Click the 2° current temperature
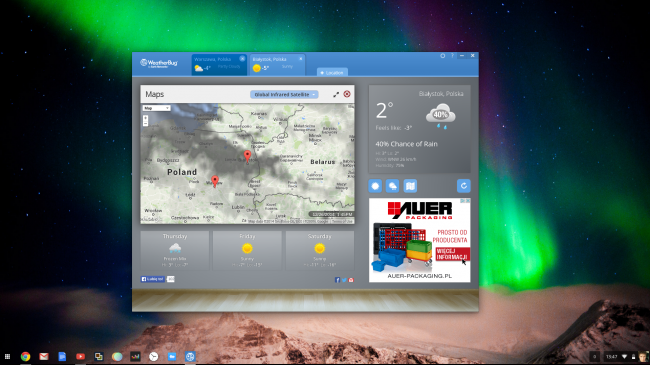Viewport: 650px width, 365px height. pos(384,111)
